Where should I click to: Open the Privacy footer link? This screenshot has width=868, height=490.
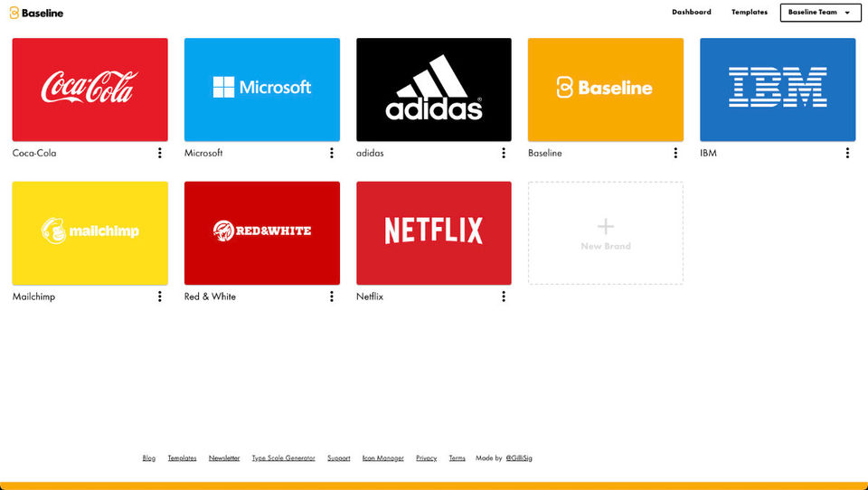click(426, 457)
